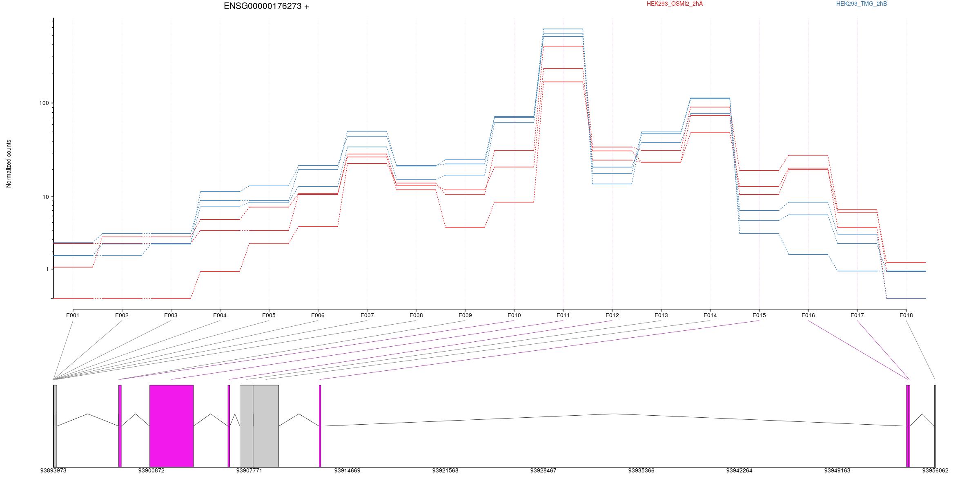
Task: Click the 10 tick on y-axis
Action: point(45,197)
